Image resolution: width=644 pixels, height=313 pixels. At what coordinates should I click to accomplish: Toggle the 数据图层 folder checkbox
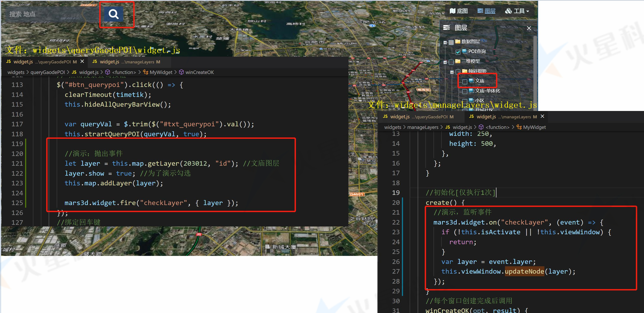tap(451, 42)
